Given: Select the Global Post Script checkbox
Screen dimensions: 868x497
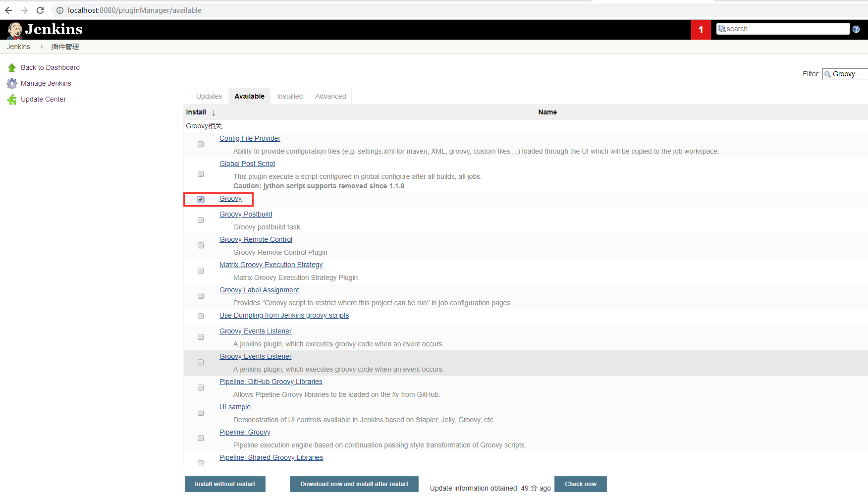Looking at the screenshot, I should [x=201, y=174].
